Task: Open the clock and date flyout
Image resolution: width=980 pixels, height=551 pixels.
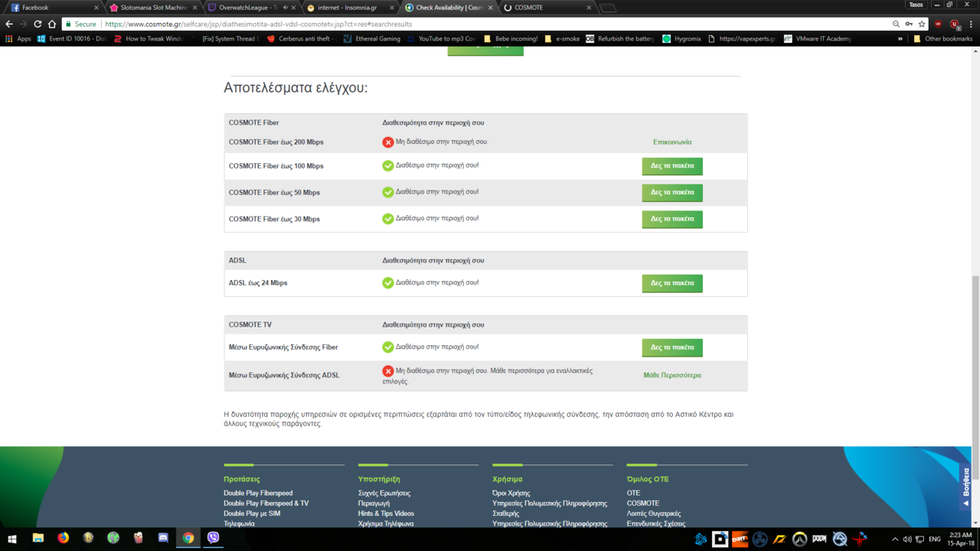Action: click(960, 540)
